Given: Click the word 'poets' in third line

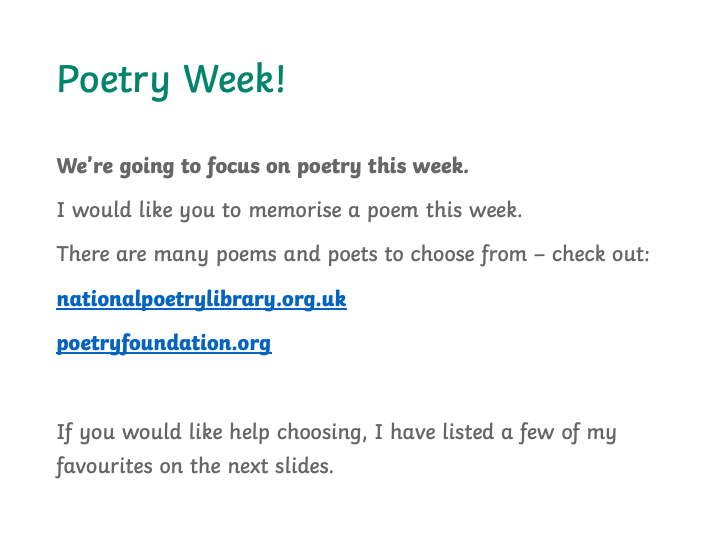Looking at the screenshot, I should (x=353, y=255).
